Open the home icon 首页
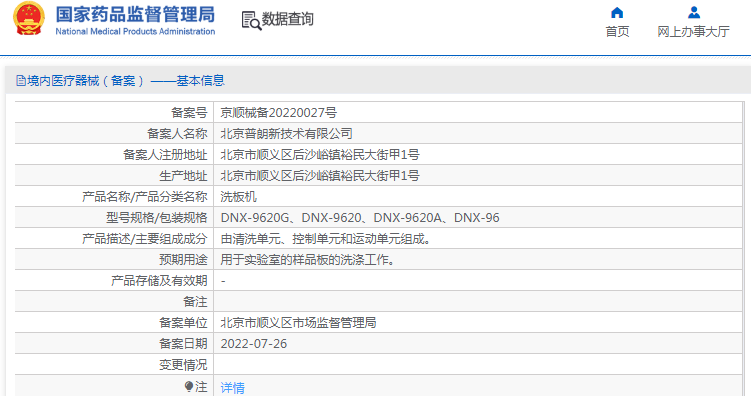 tap(617, 12)
